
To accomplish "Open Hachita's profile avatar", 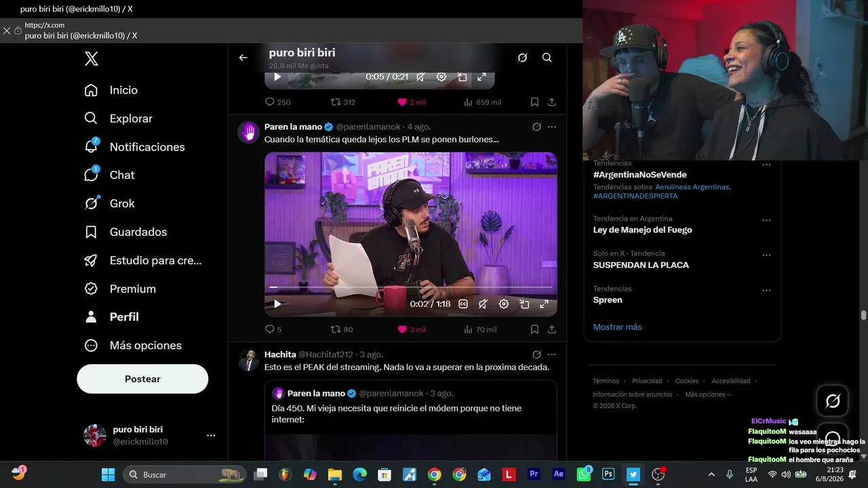I will coord(249,360).
